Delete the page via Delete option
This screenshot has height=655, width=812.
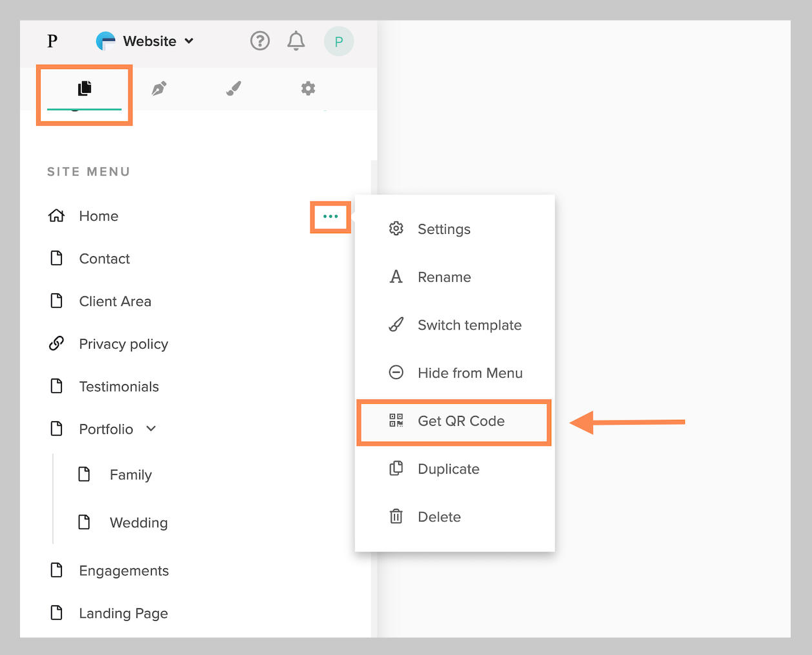[x=439, y=517]
